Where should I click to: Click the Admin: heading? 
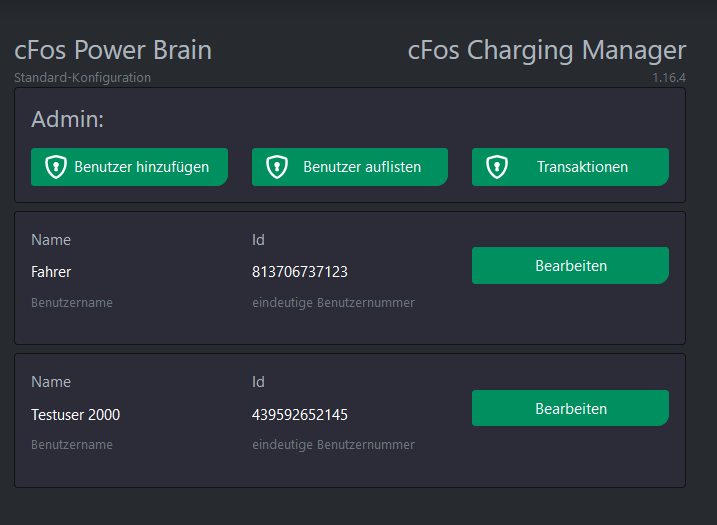click(x=68, y=119)
